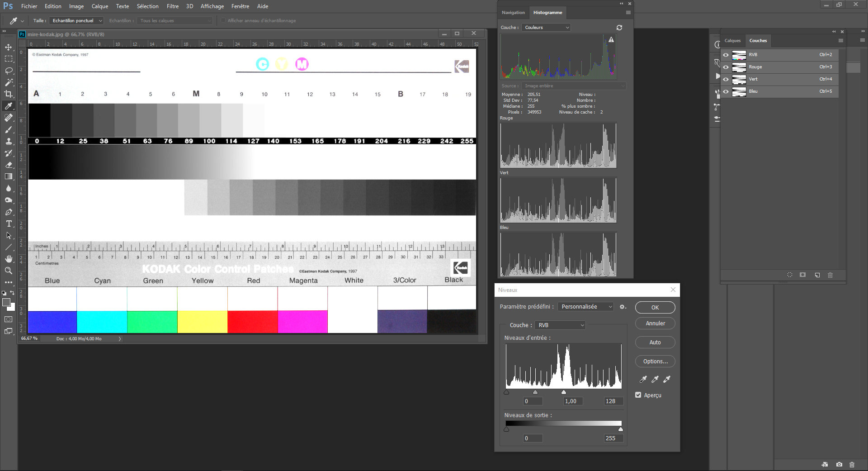Toggle the Aperçu checkbox
Screen dimensions: 868x471
(x=638, y=395)
